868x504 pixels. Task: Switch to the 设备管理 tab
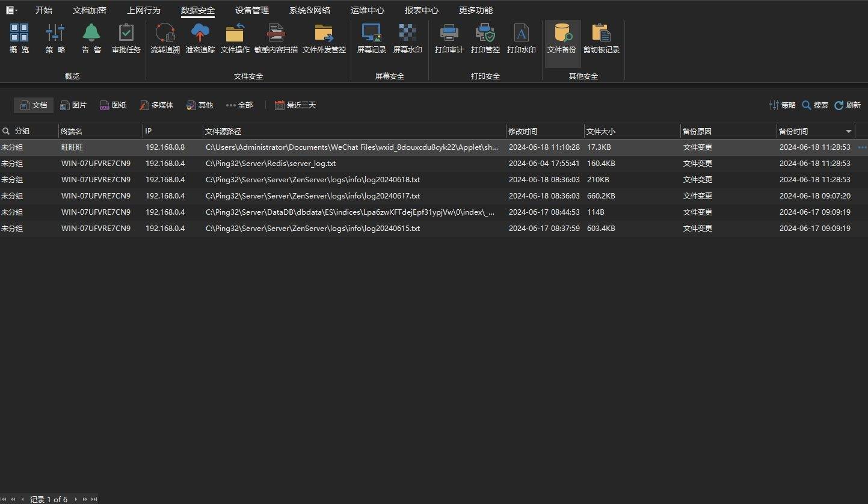tap(252, 10)
